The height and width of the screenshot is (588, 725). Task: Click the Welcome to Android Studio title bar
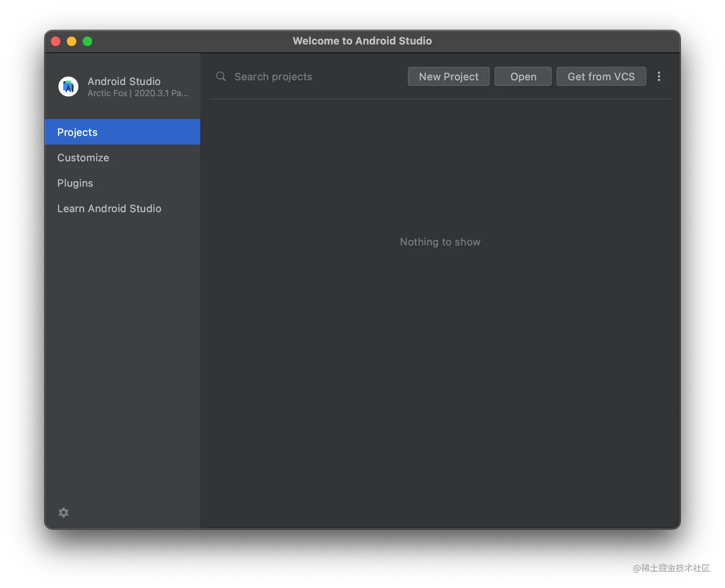pyautogui.click(x=362, y=41)
